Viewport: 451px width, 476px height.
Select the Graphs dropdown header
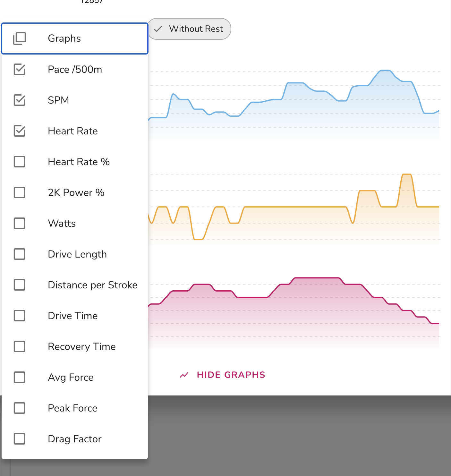(75, 38)
